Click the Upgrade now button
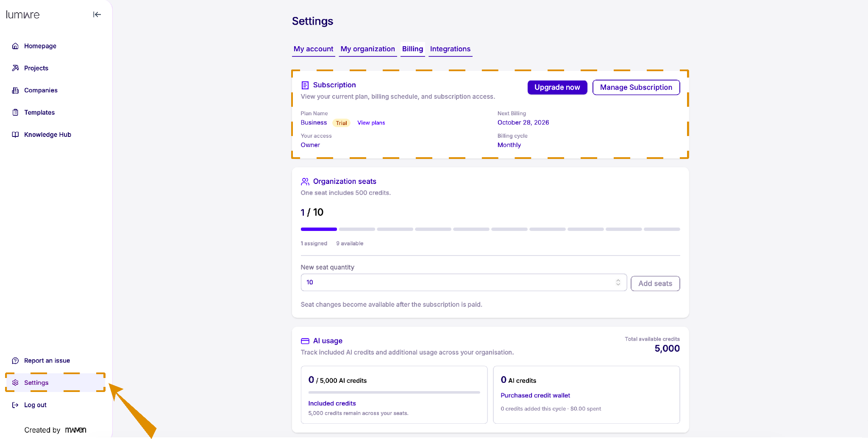The width and height of the screenshot is (868, 439). [x=557, y=87]
